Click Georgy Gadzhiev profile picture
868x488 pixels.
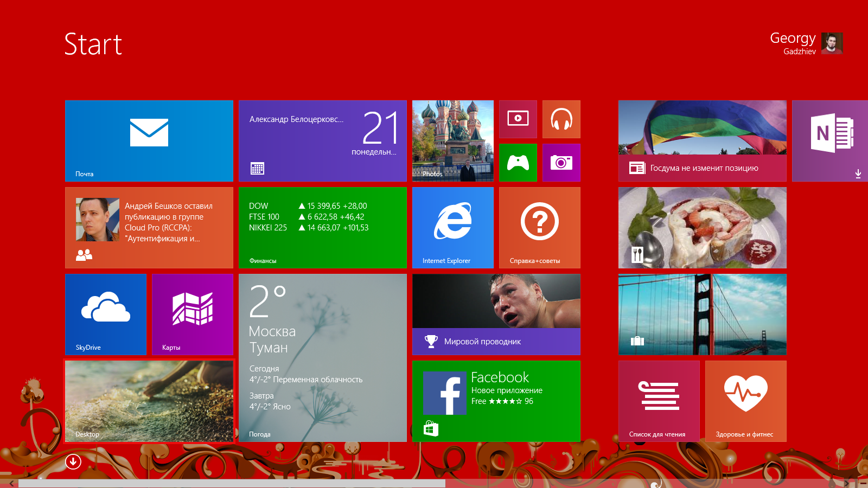point(833,43)
